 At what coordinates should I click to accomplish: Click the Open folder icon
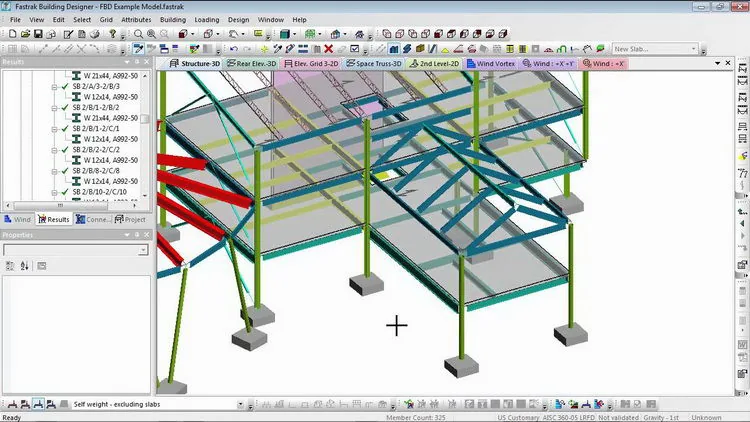25,34
